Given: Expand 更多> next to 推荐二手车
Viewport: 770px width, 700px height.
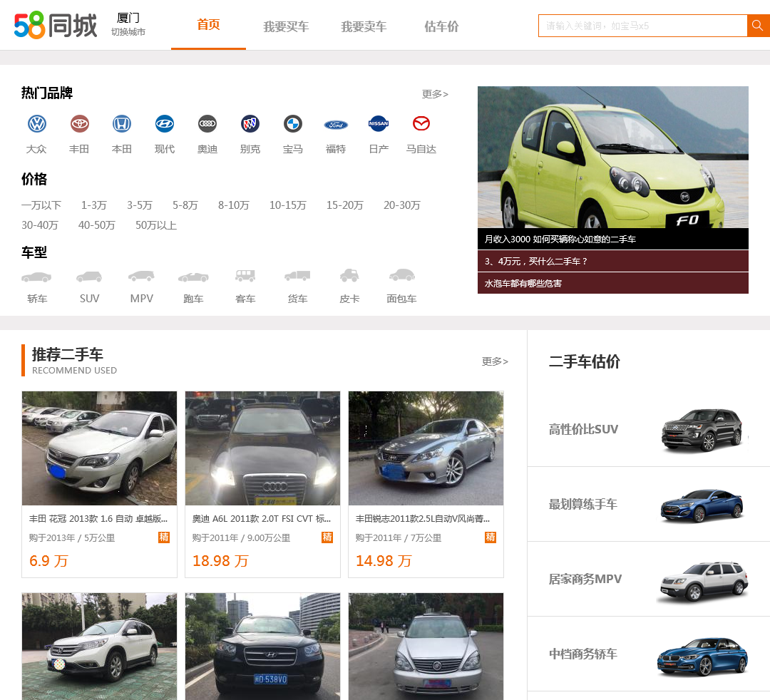Looking at the screenshot, I should point(495,361).
